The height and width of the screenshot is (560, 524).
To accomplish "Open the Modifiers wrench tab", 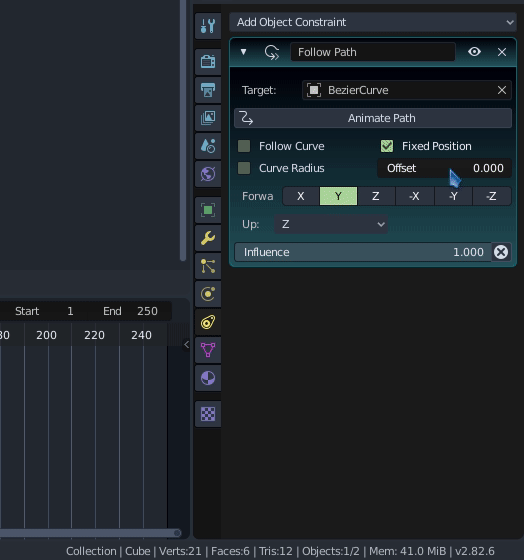I will tap(208, 238).
